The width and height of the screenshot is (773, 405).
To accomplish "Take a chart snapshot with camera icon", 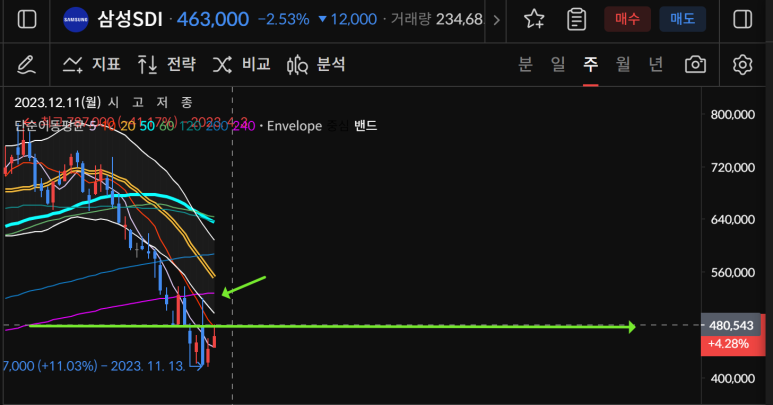I will point(695,65).
